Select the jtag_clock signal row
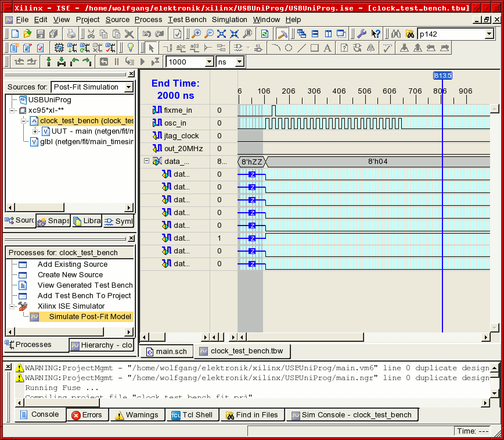Image resolution: width=504 pixels, height=440 pixels. click(182, 136)
